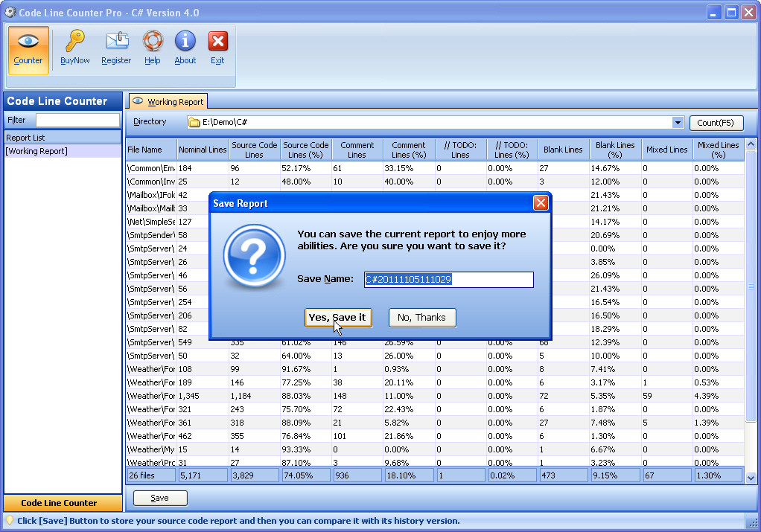Minimize the Code Line Counter Pro window
The image size is (761, 532).
coord(713,13)
